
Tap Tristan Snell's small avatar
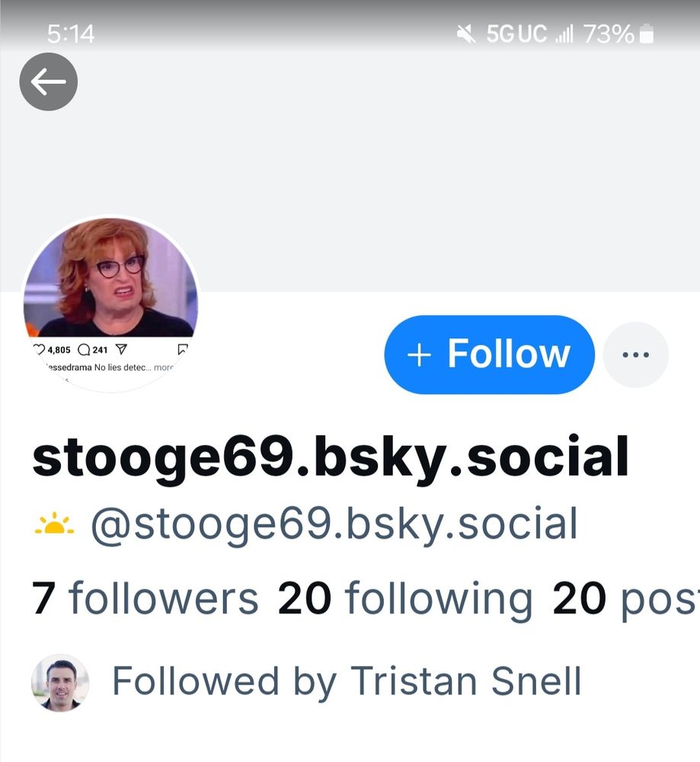(x=60, y=682)
